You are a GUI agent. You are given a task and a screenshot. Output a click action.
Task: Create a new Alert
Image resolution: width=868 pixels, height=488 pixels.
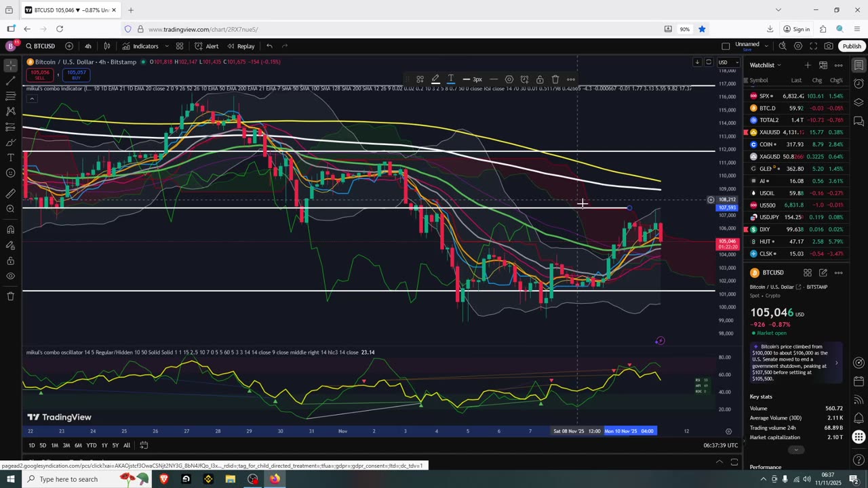click(206, 46)
